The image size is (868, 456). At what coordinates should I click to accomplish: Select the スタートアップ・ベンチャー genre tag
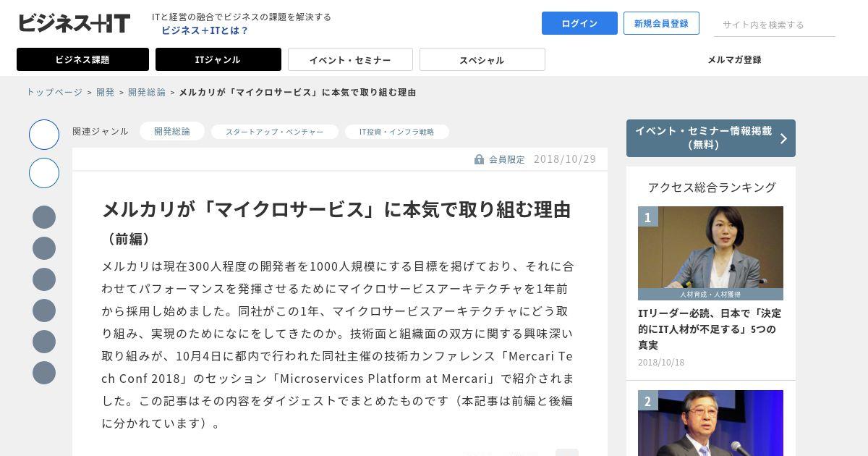[x=274, y=132]
